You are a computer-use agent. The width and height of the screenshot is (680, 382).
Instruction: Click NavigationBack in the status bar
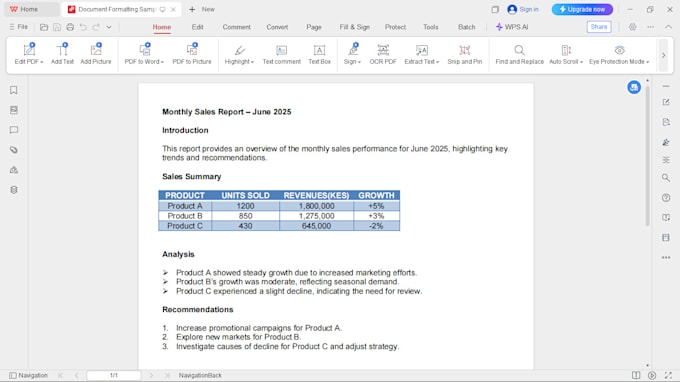click(200, 375)
